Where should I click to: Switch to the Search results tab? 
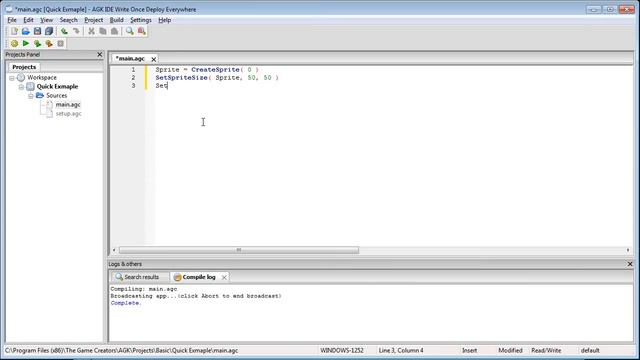(x=138, y=277)
